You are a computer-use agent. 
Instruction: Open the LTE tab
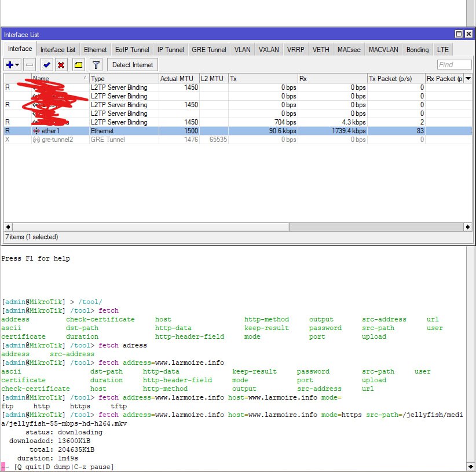(442, 50)
